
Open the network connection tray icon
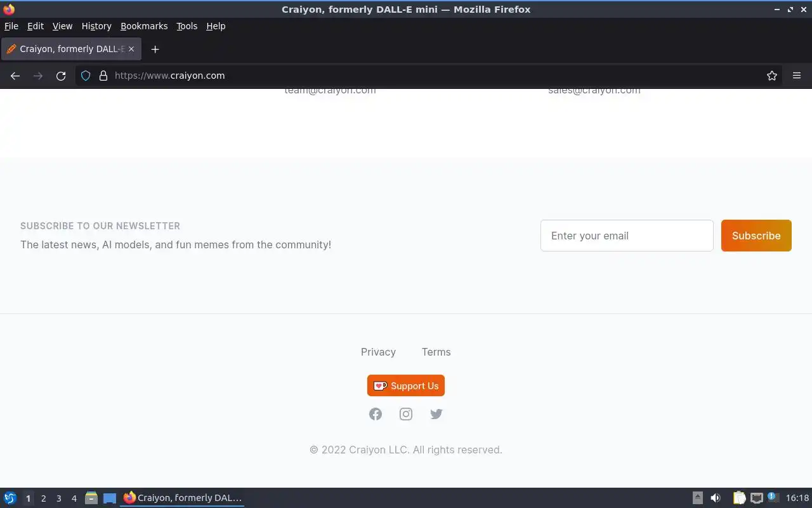756,498
